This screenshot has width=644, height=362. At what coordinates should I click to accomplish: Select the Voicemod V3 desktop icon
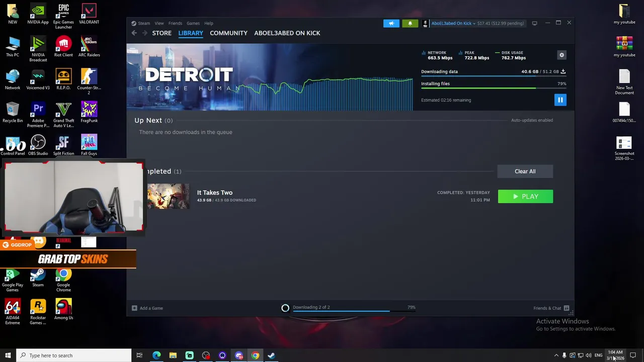(x=38, y=80)
